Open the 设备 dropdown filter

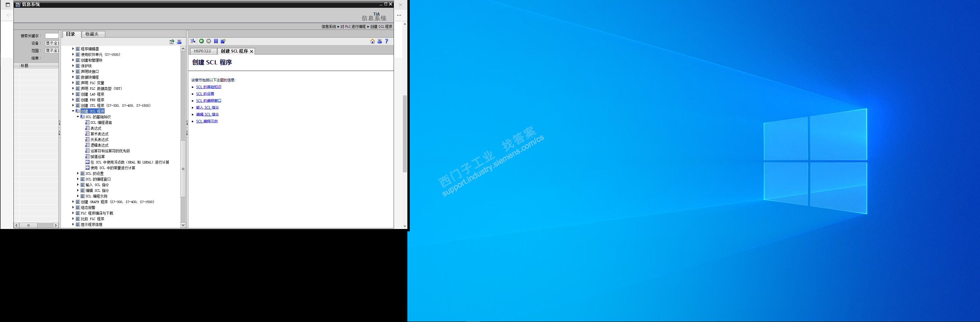pyautogui.click(x=52, y=43)
